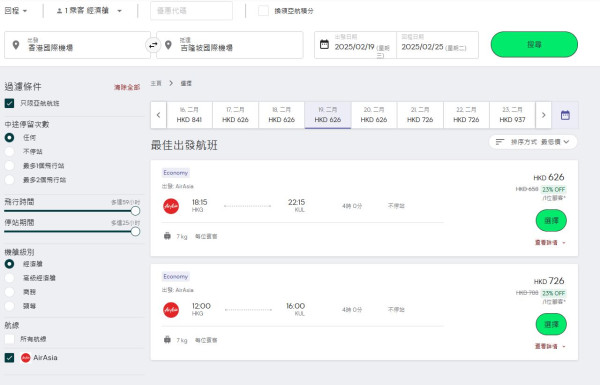Choose the HKD 726 flight
Viewport: 600px width, 385px height.
pos(551,324)
